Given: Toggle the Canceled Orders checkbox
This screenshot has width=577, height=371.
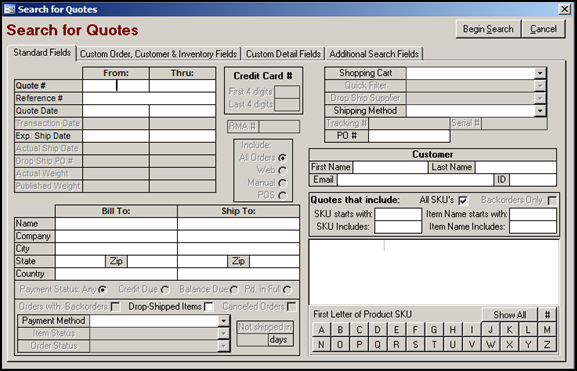Looking at the screenshot, I should 291,307.
